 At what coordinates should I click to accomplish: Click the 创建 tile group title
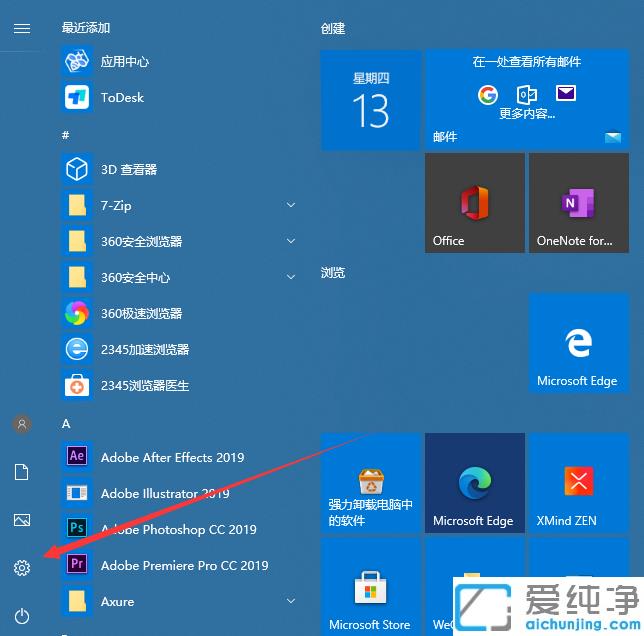(x=333, y=28)
